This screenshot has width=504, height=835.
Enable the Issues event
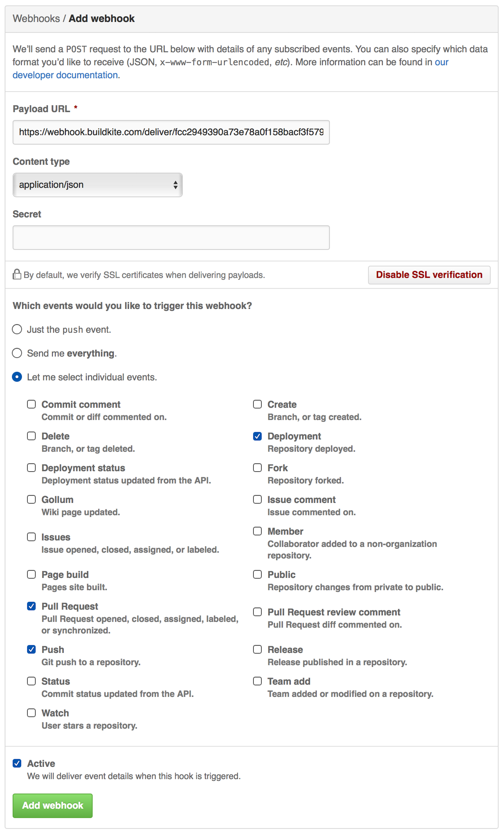31,537
